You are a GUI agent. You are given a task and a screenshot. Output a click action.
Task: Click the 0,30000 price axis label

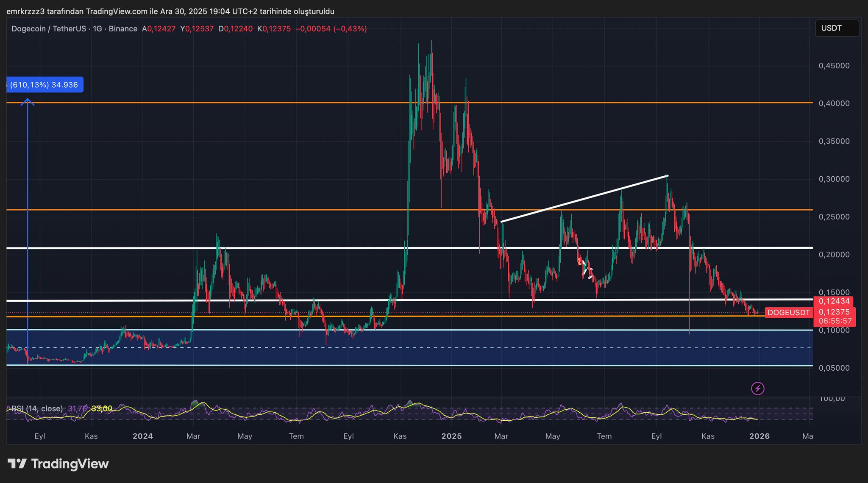[x=834, y=179]
